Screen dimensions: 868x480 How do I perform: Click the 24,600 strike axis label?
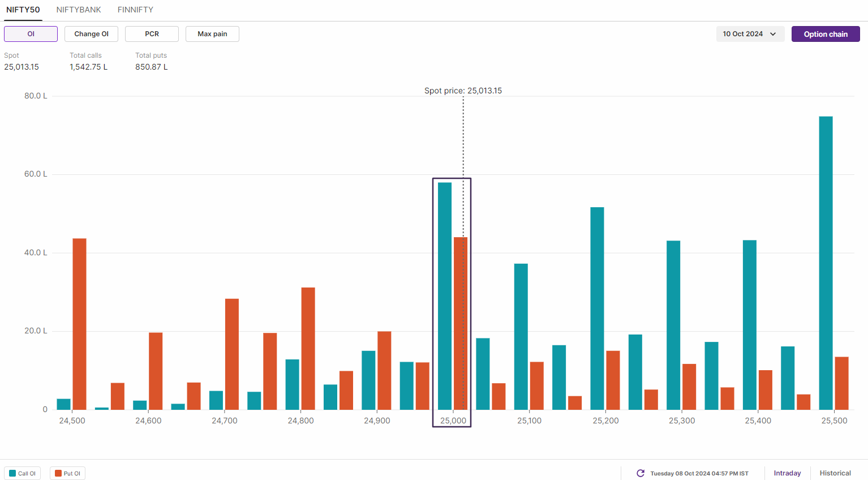[x=148, y=421]
